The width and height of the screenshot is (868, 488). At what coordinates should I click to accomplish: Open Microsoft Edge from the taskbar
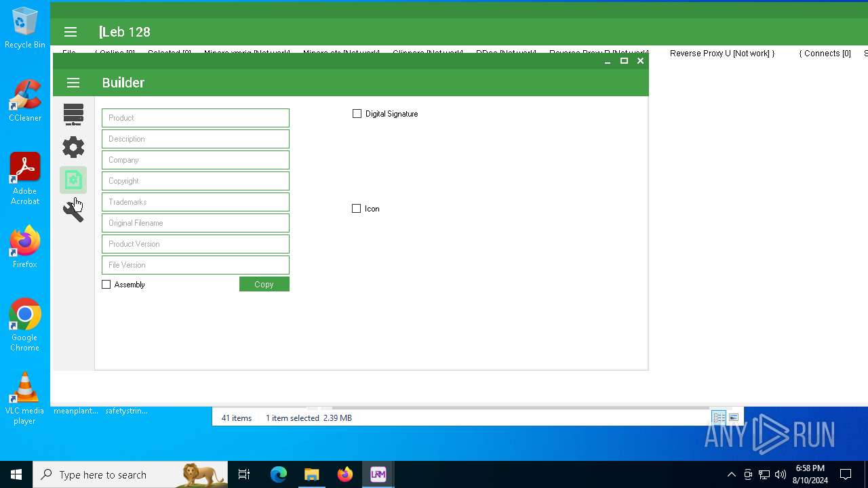point(279,474)
